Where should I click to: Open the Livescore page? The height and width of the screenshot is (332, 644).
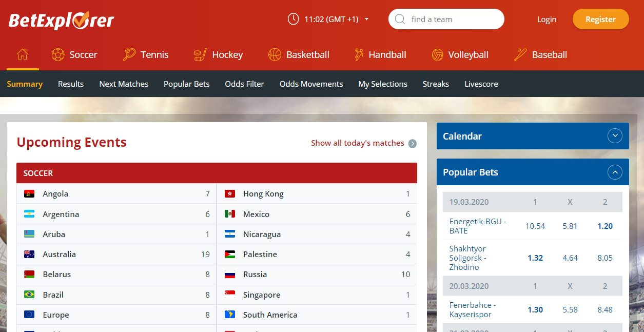(481, 84)
